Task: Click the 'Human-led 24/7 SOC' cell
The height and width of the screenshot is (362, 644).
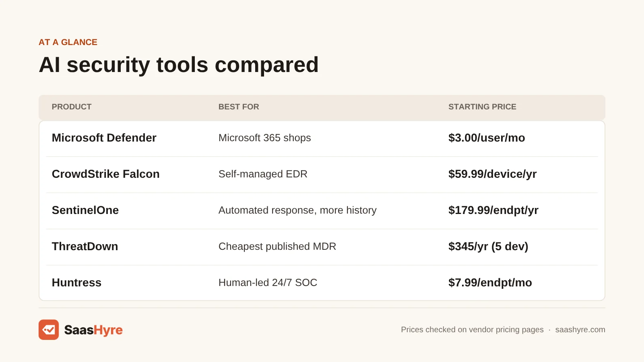Action: [268, 282]
